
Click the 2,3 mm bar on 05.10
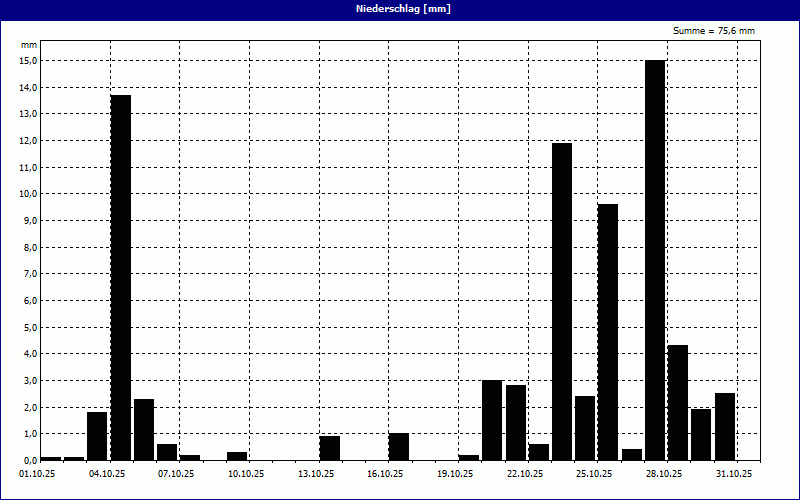point(144,430)
